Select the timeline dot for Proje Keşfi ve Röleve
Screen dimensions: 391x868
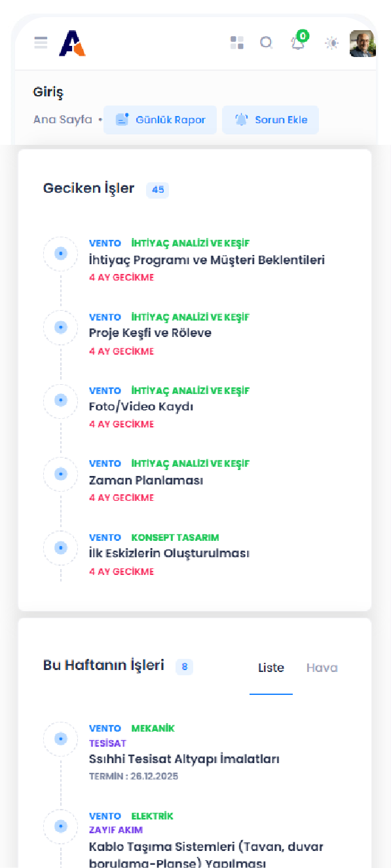pos(60,327)
